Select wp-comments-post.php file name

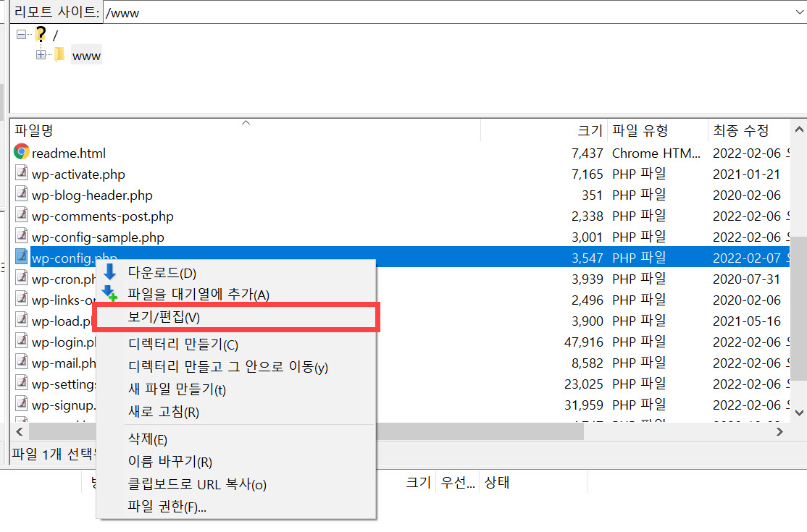(x=102, y=216)
